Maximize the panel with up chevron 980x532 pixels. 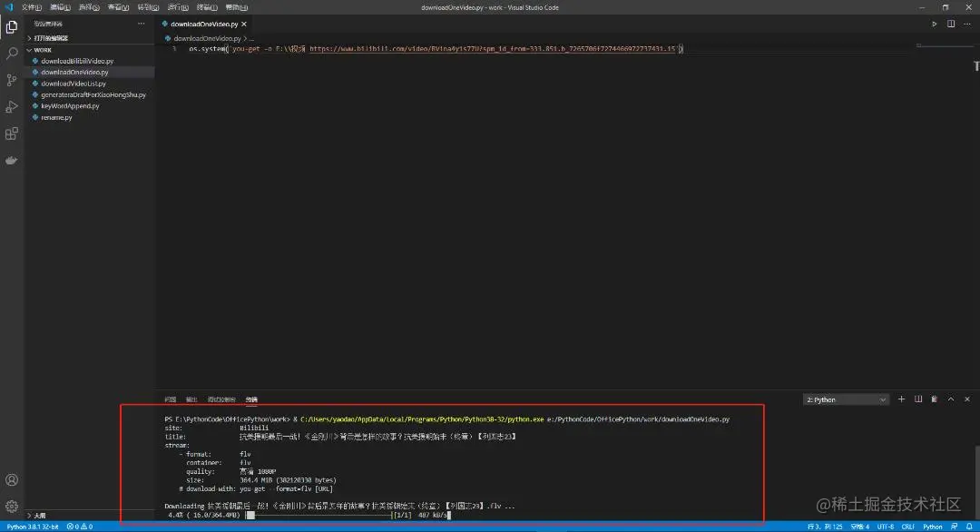pyautogui.click(x=951, y=399)
